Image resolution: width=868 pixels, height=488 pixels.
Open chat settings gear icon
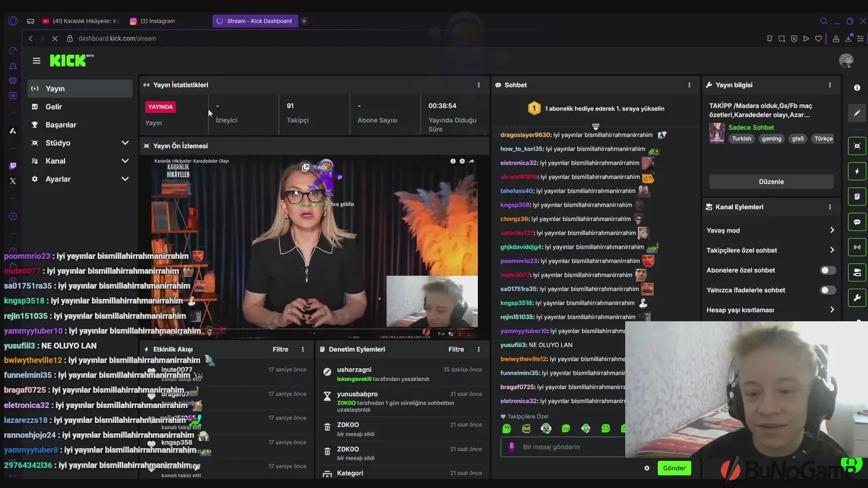(647, 468)
